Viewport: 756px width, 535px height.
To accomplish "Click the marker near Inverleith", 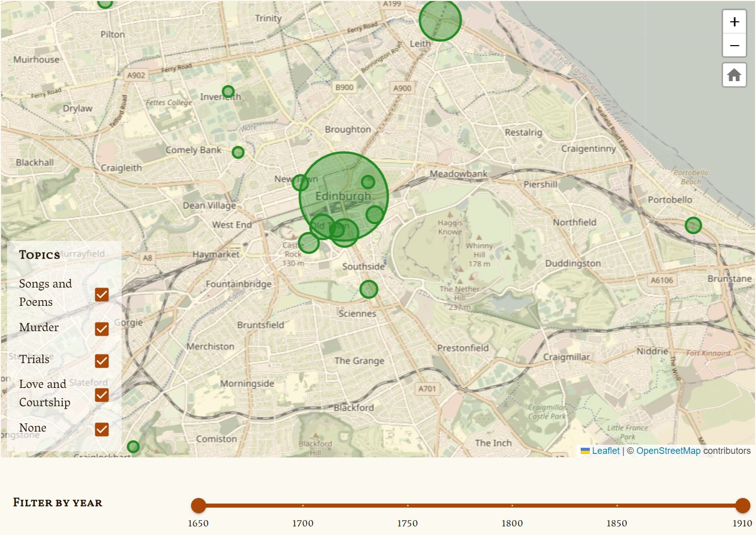I will 229,92.
